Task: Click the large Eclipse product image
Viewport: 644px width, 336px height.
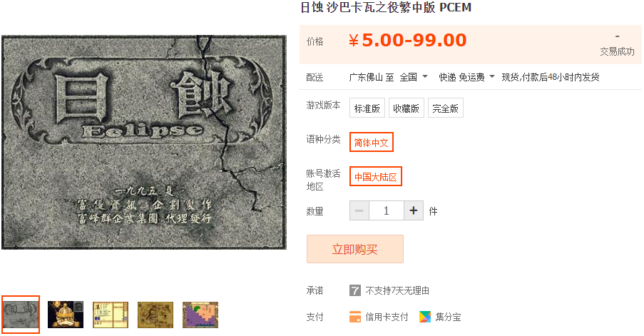Action: (144, 142)
